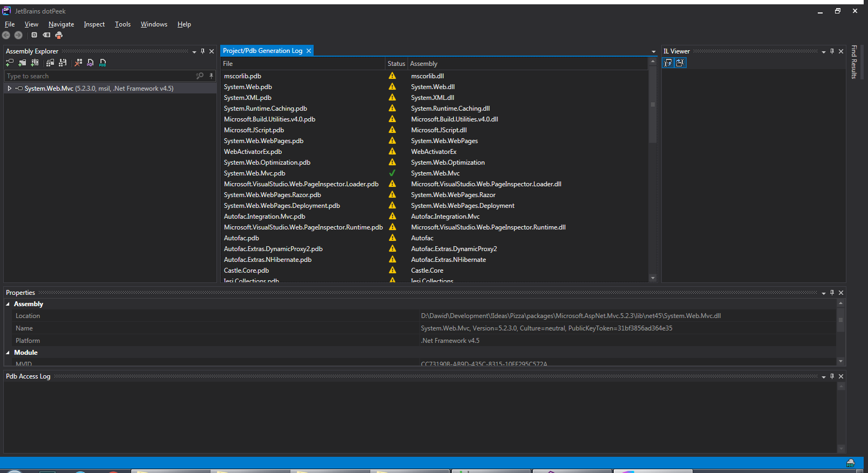Open the Tools menu
The image size is (868, 473).
(x=123, y=24)
